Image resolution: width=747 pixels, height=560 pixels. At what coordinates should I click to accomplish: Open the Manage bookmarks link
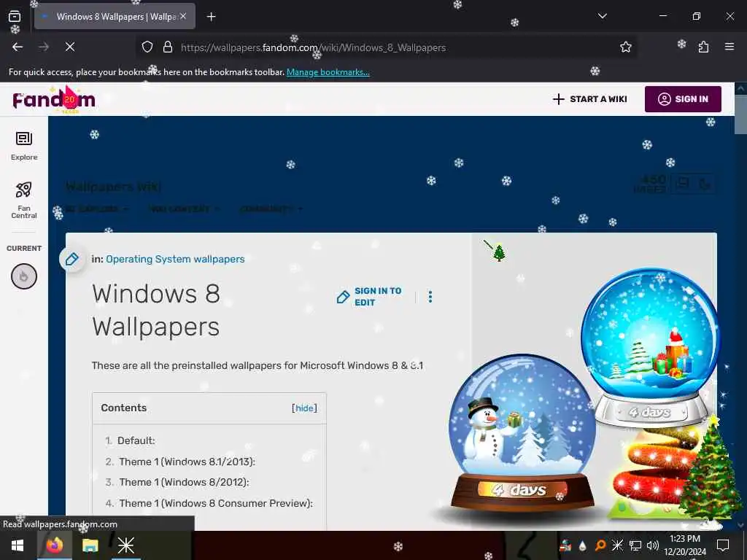tap(328, 72)
